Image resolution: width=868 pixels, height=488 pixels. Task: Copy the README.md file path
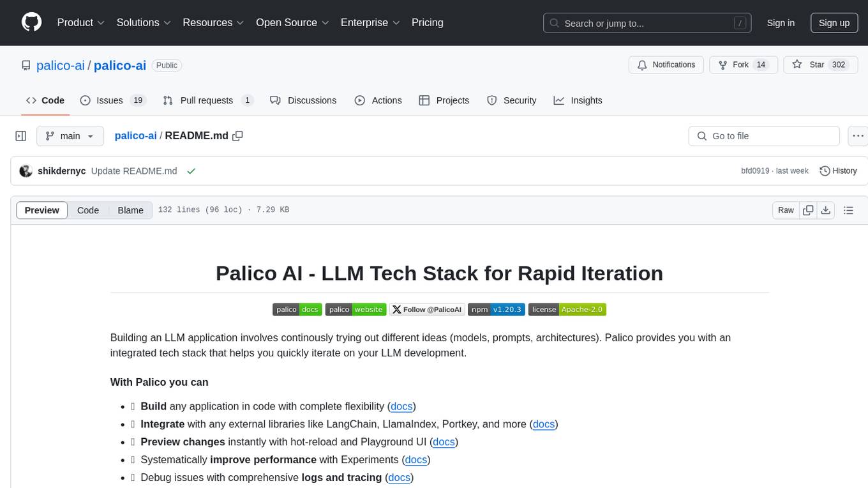tap(238, 135)
